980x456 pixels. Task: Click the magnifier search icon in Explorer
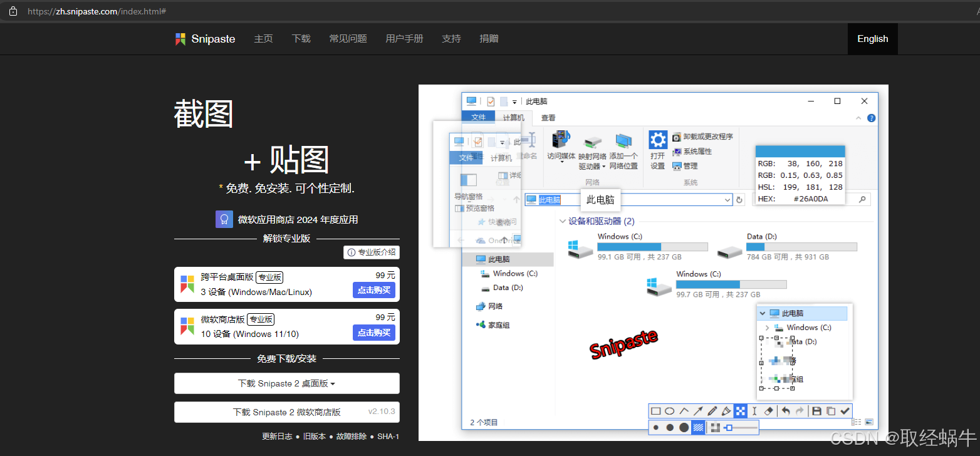[x=862, y=200]
